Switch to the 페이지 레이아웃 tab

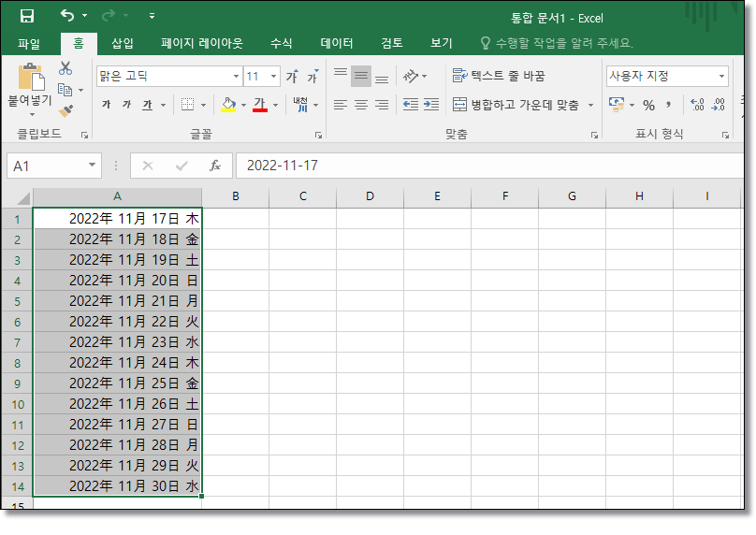pyautogui.click(x=202, y=43)
